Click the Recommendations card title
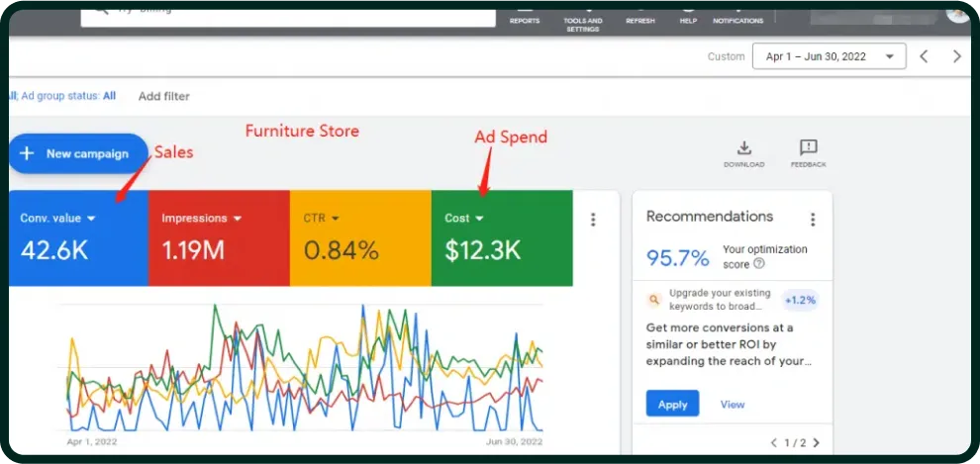 point(710,216)
